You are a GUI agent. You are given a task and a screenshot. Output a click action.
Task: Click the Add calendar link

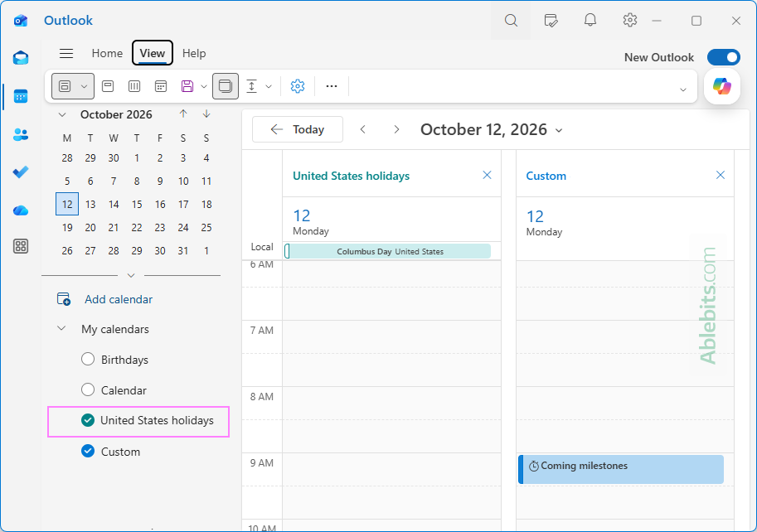coord(119,299)
